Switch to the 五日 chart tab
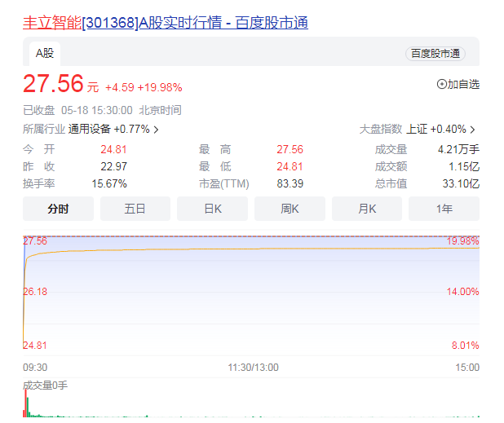The width and height of the screenshot is (504, 423). [135, 209]
